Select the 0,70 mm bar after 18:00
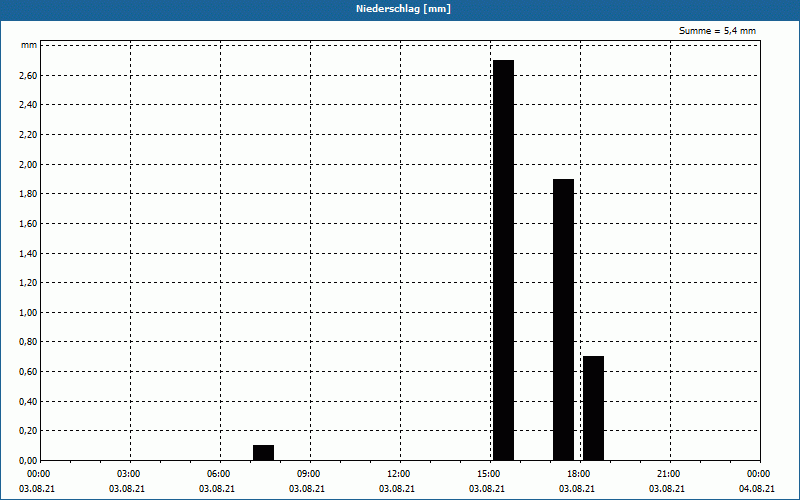The height and width of the screenshot is (500, 800). pos(593,408)
